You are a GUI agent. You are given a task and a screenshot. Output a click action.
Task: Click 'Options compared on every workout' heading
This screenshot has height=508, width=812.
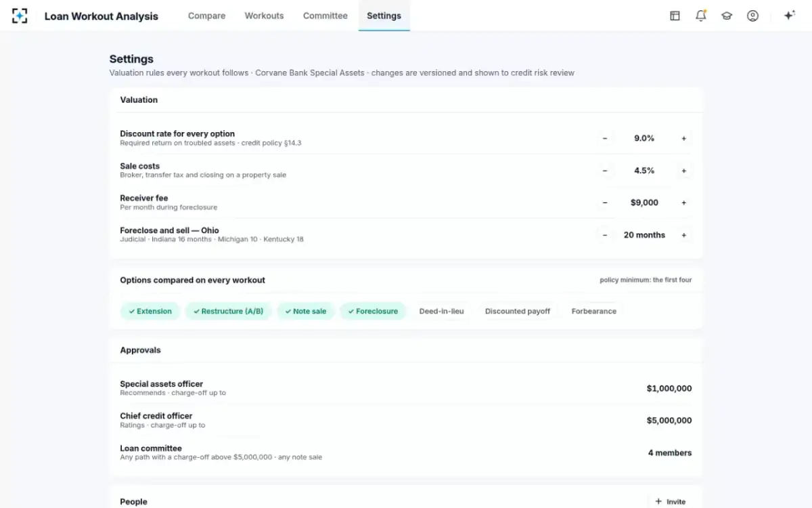(193, 280)
